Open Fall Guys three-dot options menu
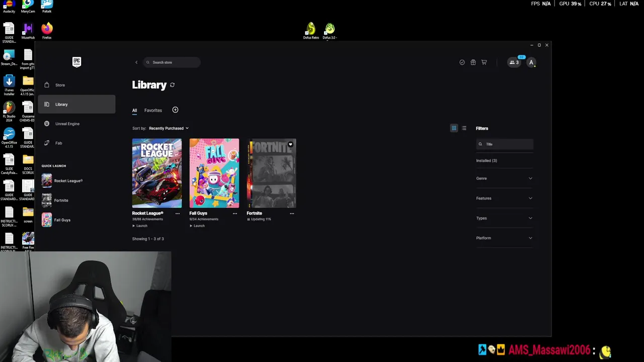 coord(234,213)
